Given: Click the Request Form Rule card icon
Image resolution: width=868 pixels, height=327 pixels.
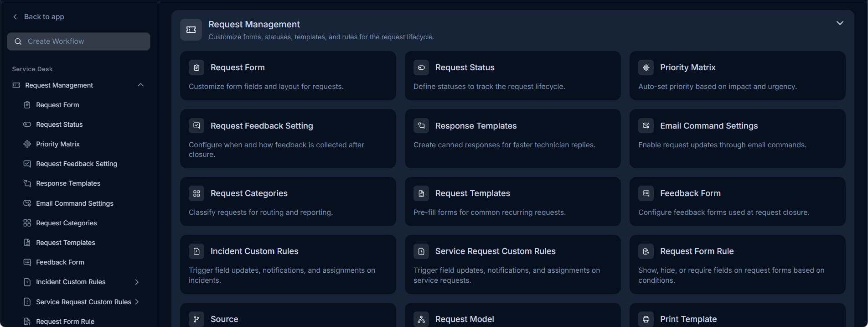Looking at the screenshot, I should point(646,251).
